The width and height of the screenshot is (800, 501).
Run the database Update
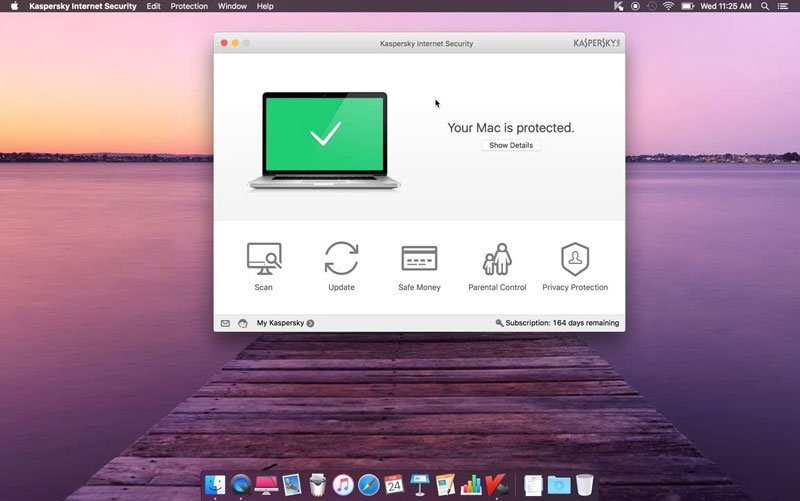(x=341, y=267)
